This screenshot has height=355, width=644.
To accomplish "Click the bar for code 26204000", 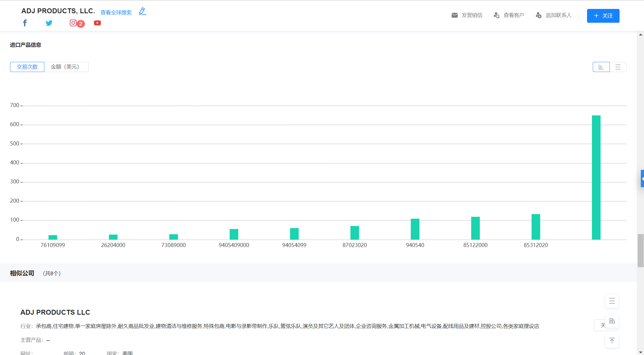I will click(x=113, y=237).
